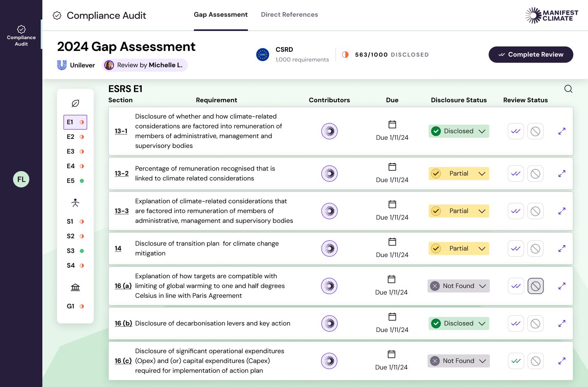Switch to Direct References tab
Image resolution: width=588 pixels, height=387 pixels.
coord(290,15)
